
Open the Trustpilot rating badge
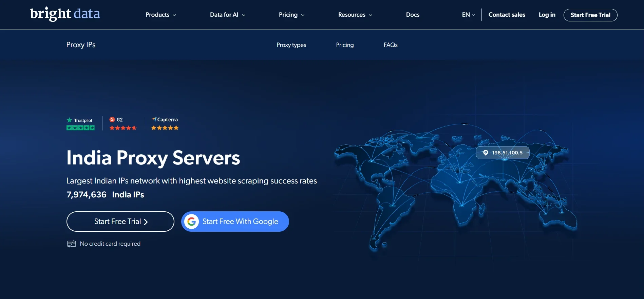tap(80, 124)
